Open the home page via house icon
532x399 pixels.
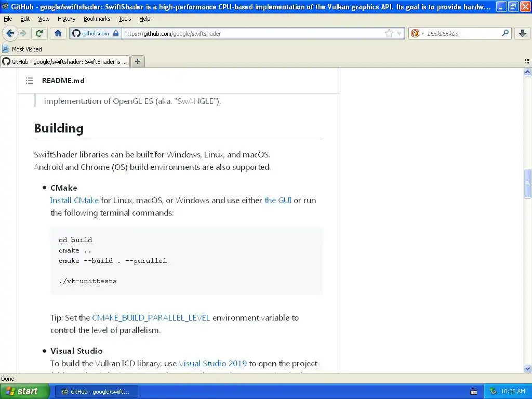pos(58,33)
